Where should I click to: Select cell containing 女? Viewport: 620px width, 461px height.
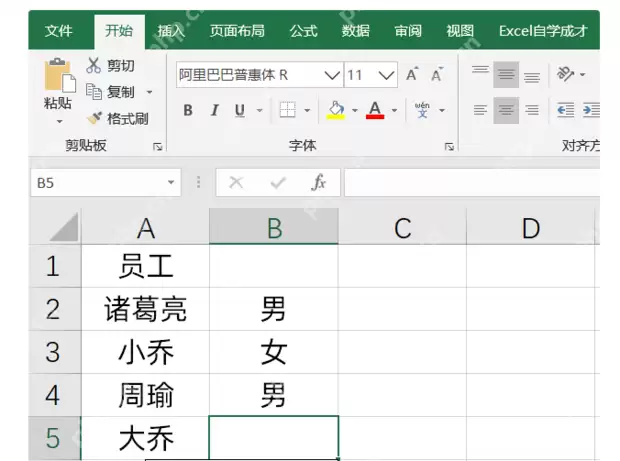pos(274,352)
